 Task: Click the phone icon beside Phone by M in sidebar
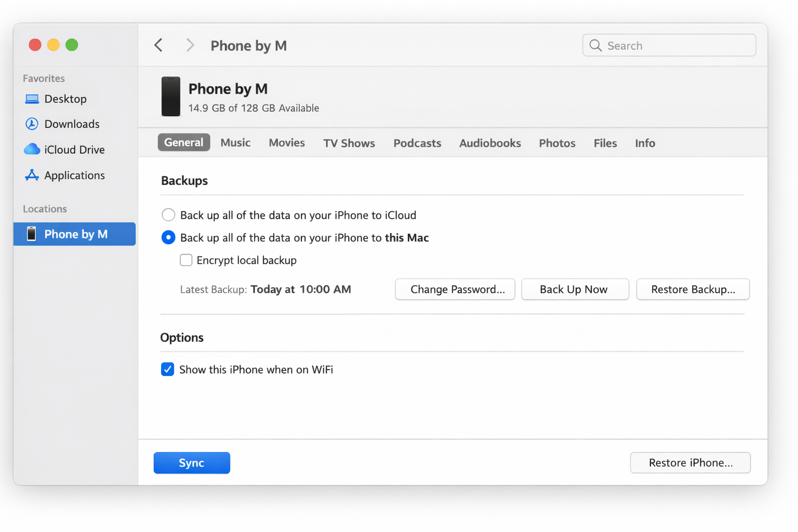coord(31,234)
